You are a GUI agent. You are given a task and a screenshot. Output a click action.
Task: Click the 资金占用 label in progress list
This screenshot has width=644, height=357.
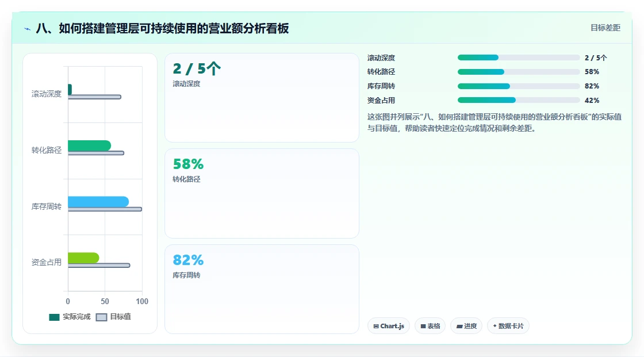pos(381,100)
